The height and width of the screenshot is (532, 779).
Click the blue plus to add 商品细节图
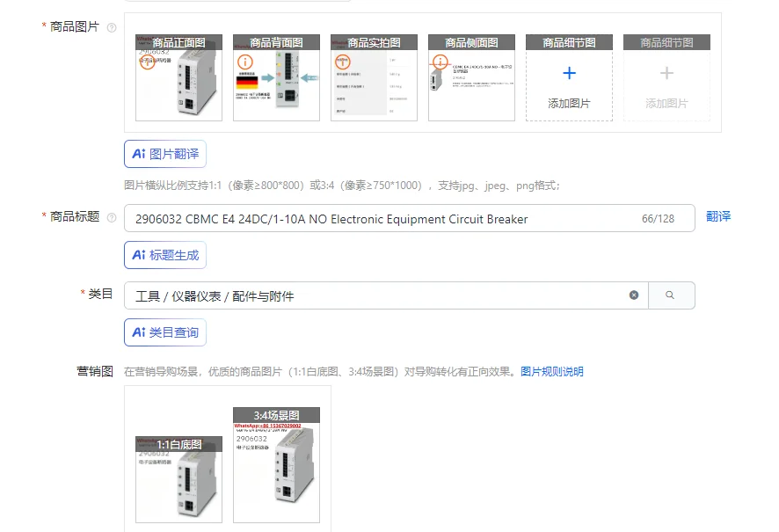tap(570, 74)
